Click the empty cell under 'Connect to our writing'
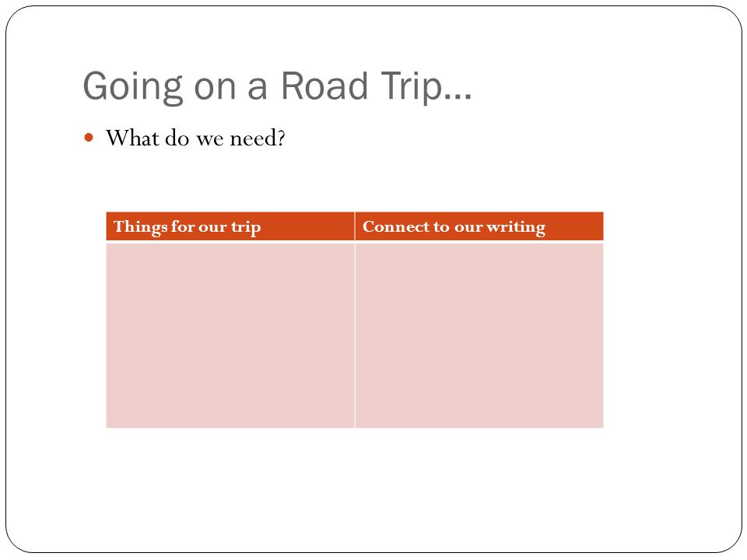The image size is (747, 560). [479, 336]
